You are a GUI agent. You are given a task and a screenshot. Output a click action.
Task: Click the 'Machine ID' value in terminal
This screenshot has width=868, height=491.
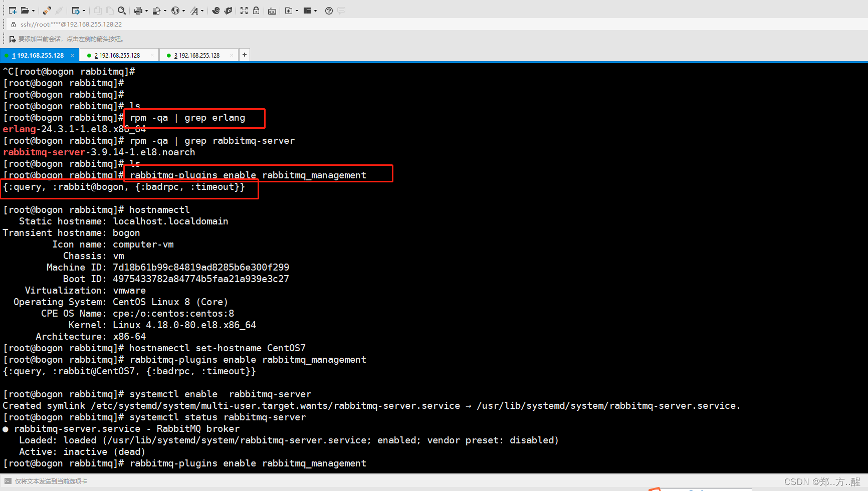click(201, 268)
